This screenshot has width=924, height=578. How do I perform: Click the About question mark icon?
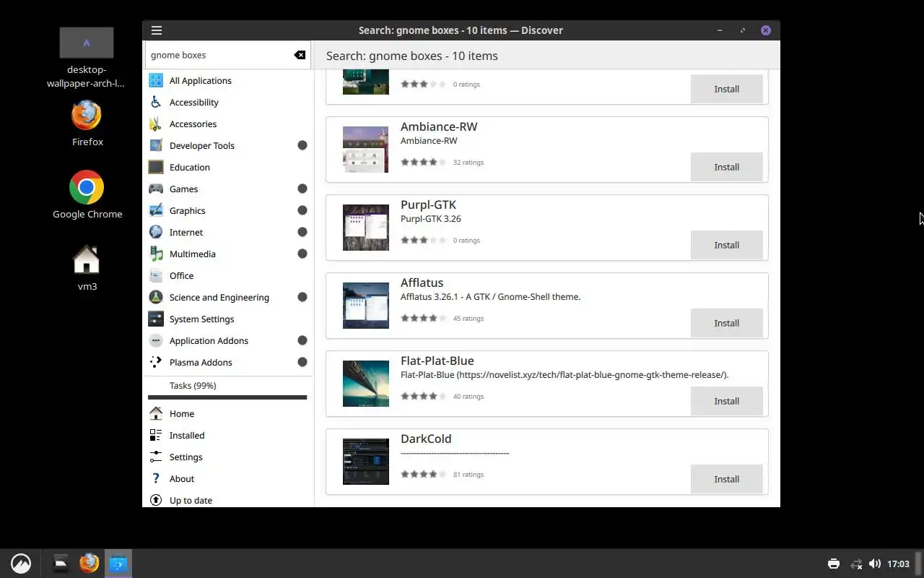(x=156, y=478)
